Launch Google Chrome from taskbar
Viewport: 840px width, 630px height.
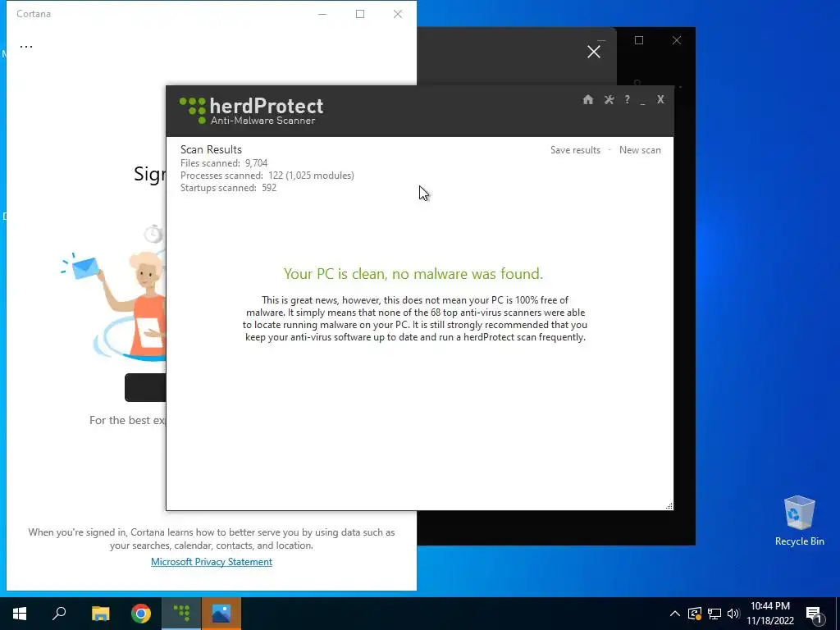[x=141, y=614]
